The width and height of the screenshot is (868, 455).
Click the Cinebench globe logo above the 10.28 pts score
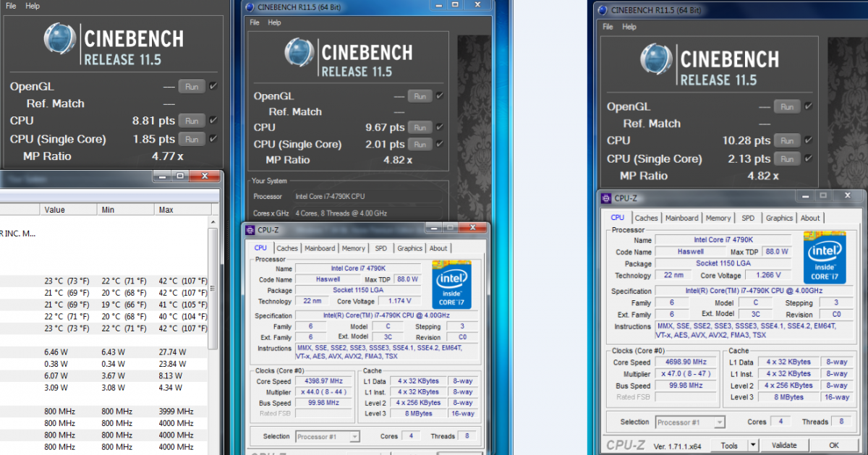click(656, 60)
